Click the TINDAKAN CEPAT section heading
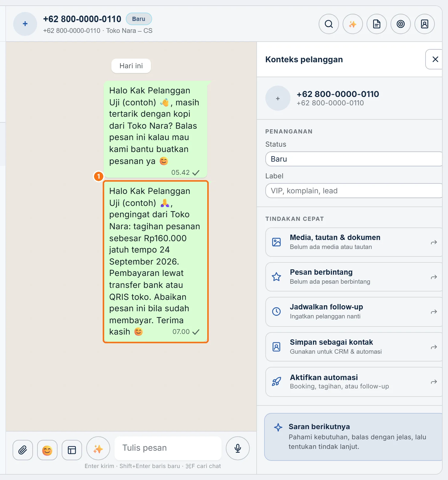Screen dimensions: 448x480 (x=294, y=219)
